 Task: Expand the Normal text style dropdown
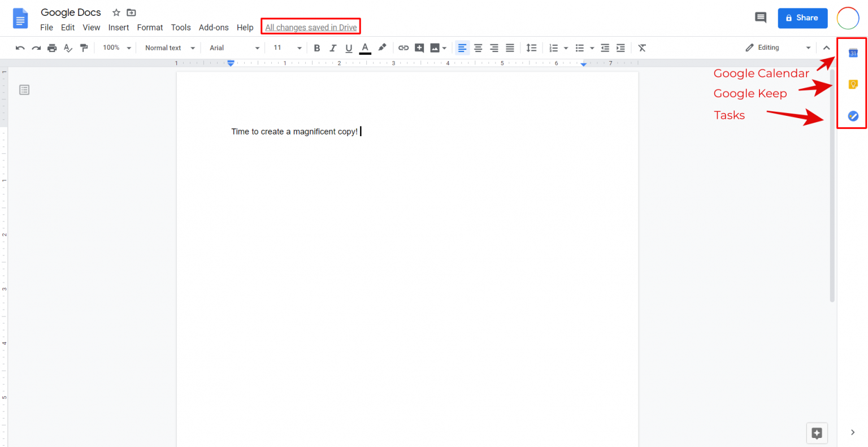click(170, 48)
